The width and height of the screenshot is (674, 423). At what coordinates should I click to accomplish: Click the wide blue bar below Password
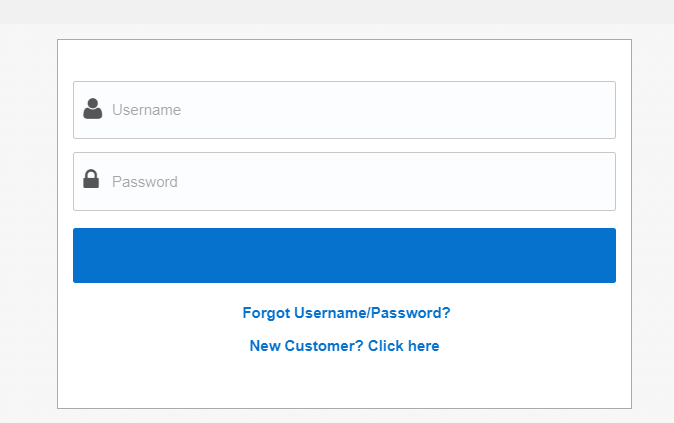(x=344, y=255)
